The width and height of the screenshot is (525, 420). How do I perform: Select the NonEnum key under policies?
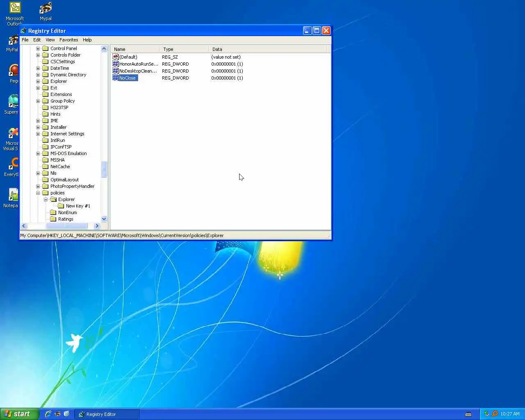tap(67, 212)
